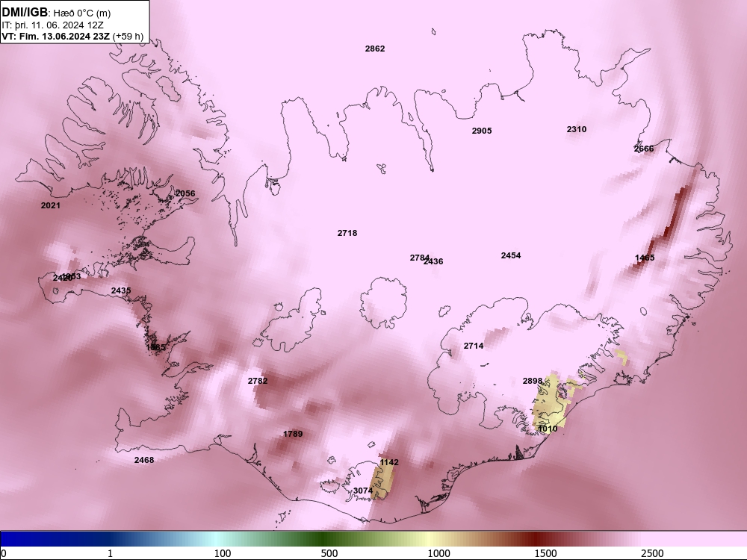Select the 1500 scale label
The width and height of the screenshot is (747, 560).
tap(545, 553)
